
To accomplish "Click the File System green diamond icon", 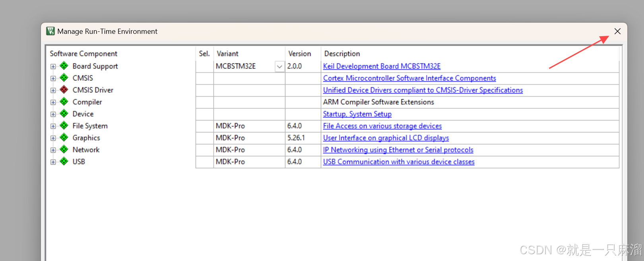I will click(64, 125).
